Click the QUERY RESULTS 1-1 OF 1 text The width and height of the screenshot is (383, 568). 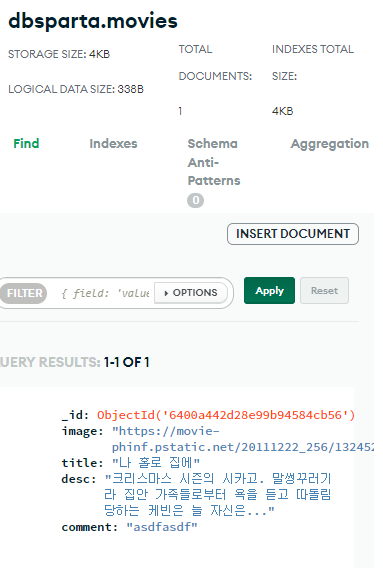[75, 362]
